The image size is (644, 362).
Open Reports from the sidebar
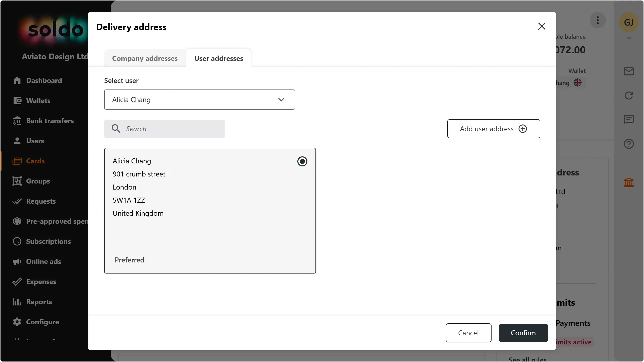pos(39,302)
